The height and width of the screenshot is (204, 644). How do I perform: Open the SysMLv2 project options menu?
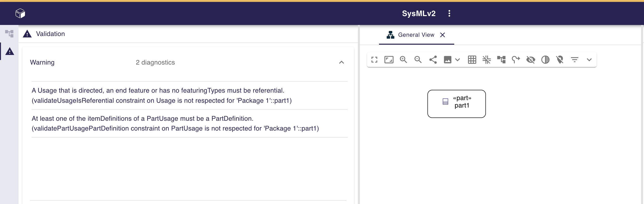[x=449, y=13]
